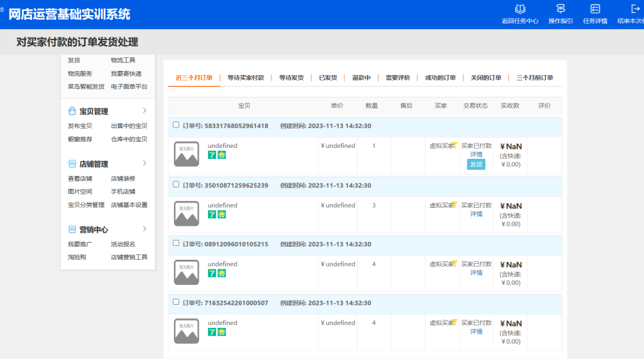Open the 宝贝分类管理 link
Screen dimensions: 644x362
pos(86,205)
